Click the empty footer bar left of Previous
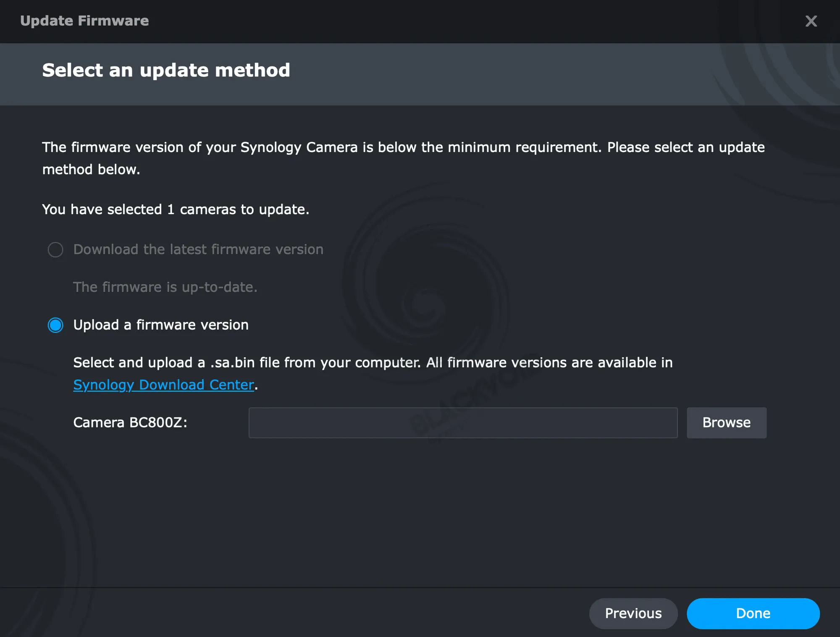The image size is (840, 637). [294, 613]
